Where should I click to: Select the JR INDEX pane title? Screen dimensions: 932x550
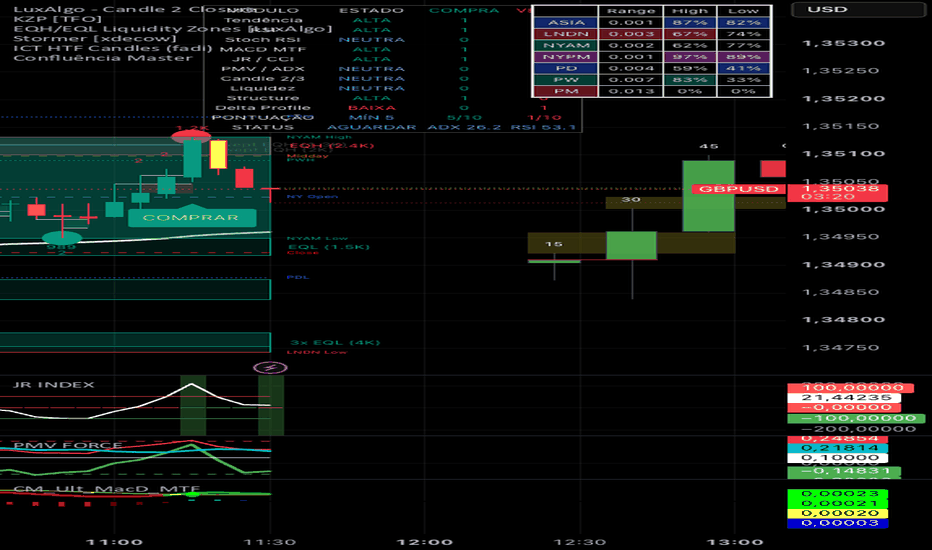pos(53,385)
